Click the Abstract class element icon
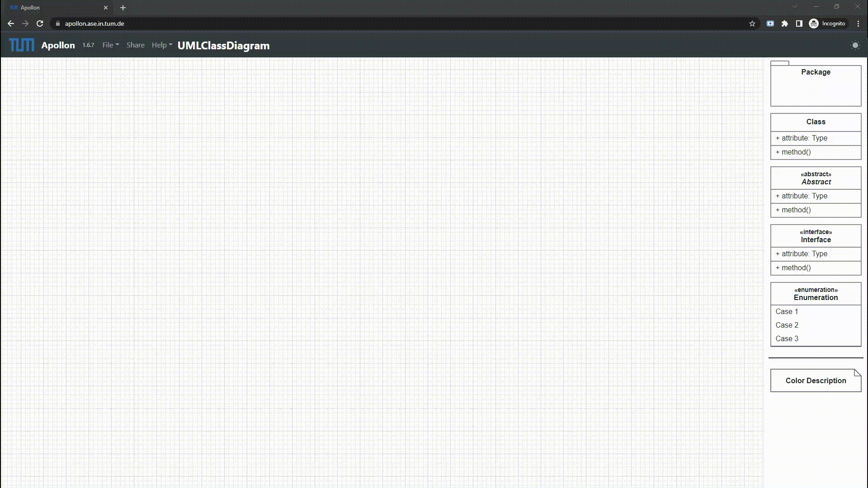Screen dimensions: 868x488 816,178
